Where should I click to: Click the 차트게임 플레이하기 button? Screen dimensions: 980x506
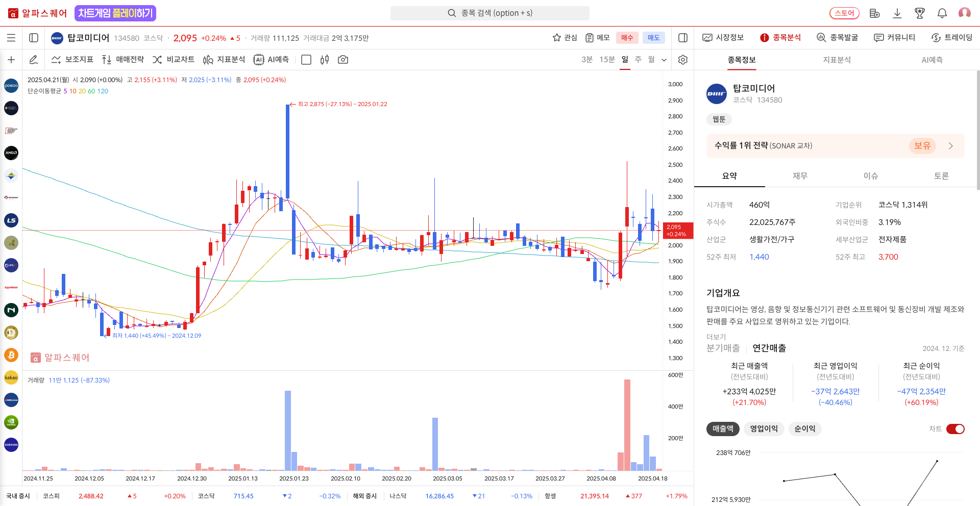[115, 13]
